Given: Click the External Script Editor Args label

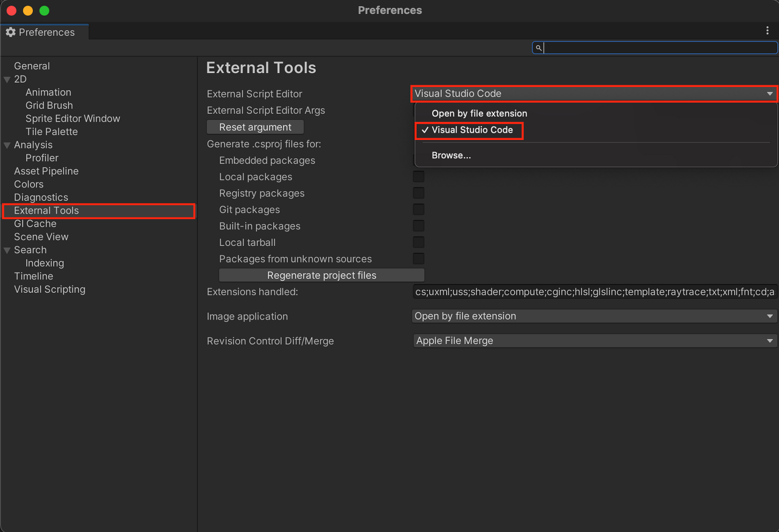Looking at the screenshot, I should (x=266, y=110).
